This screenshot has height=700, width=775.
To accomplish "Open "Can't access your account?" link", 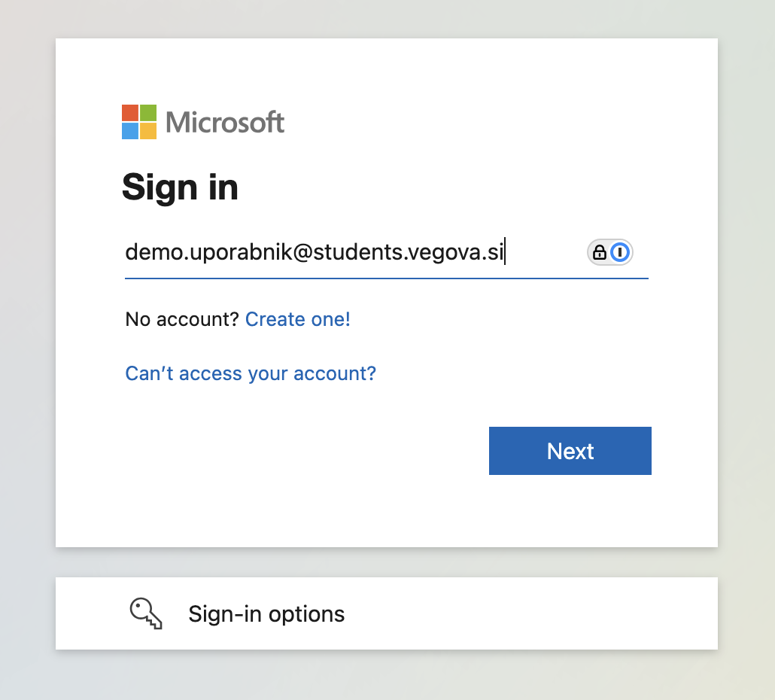I will 251,374.
